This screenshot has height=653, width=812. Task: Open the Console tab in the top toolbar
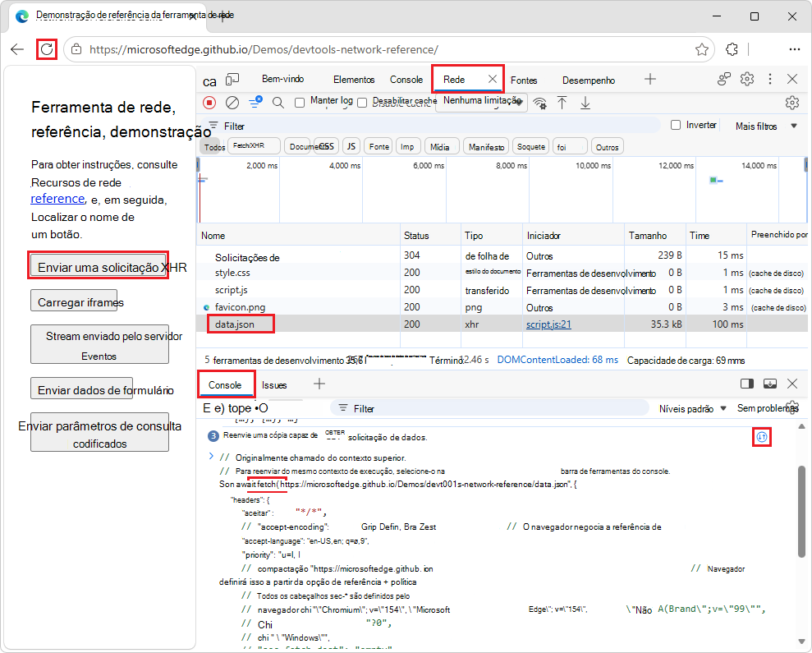(x=406, y=80)
